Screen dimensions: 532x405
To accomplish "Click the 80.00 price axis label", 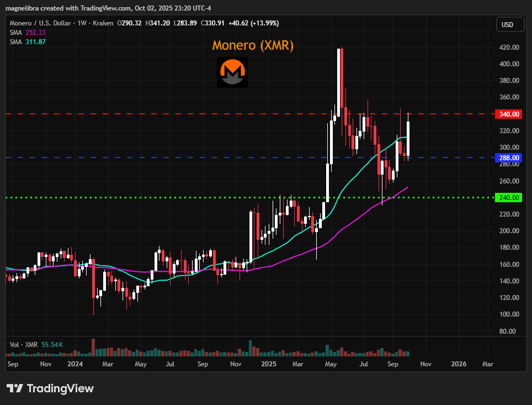I will 508,332.
